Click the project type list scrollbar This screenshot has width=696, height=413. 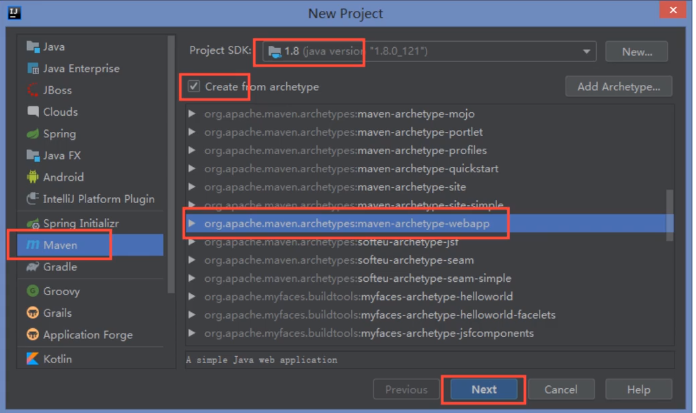[171, 164]
